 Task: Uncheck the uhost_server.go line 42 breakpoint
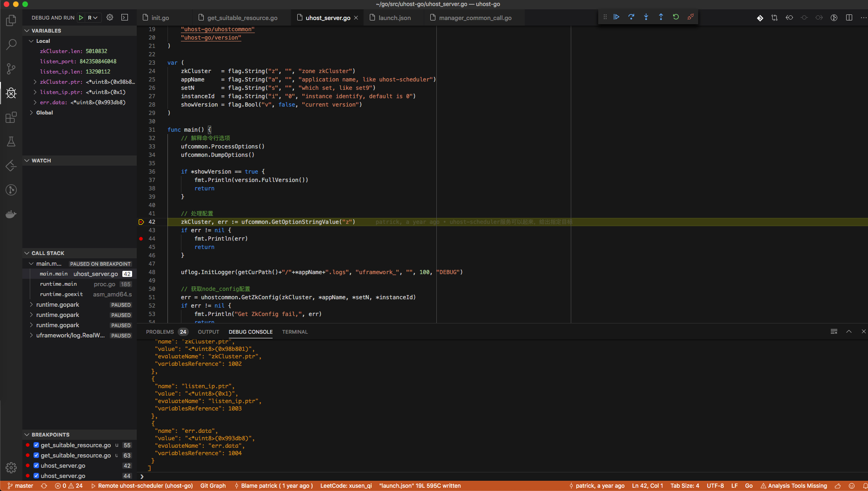36,465
